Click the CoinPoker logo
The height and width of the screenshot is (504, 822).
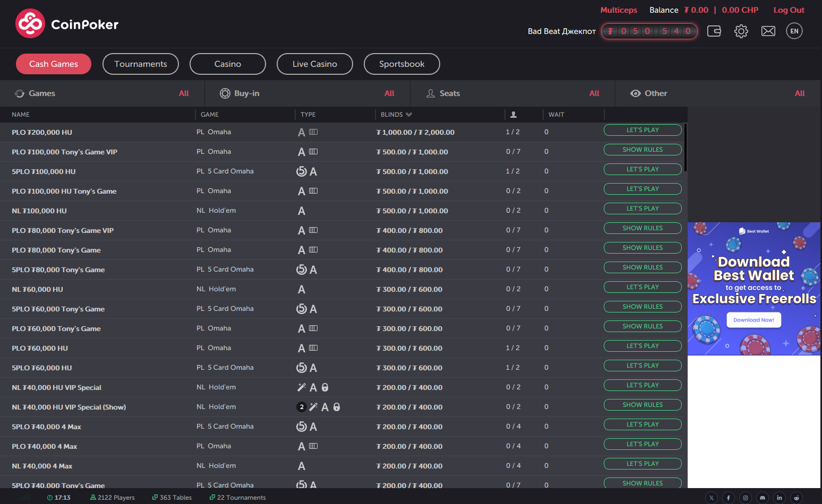point(67,24)
